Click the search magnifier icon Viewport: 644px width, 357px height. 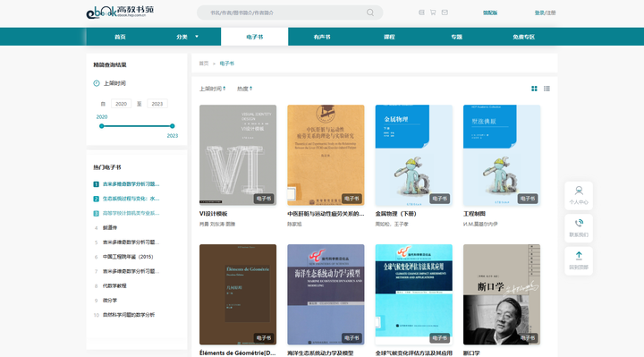(370, 13)
